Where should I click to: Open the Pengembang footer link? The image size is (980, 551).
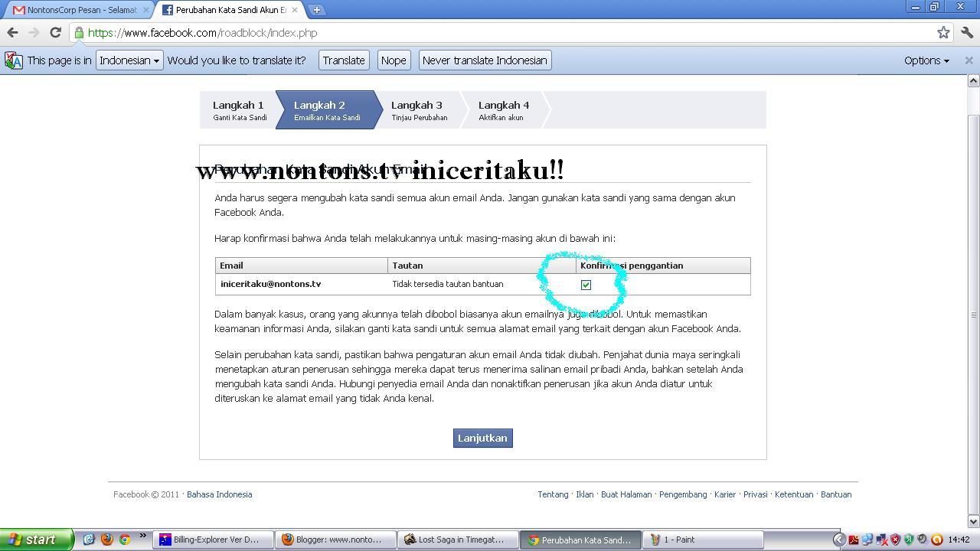click(683, 494)
